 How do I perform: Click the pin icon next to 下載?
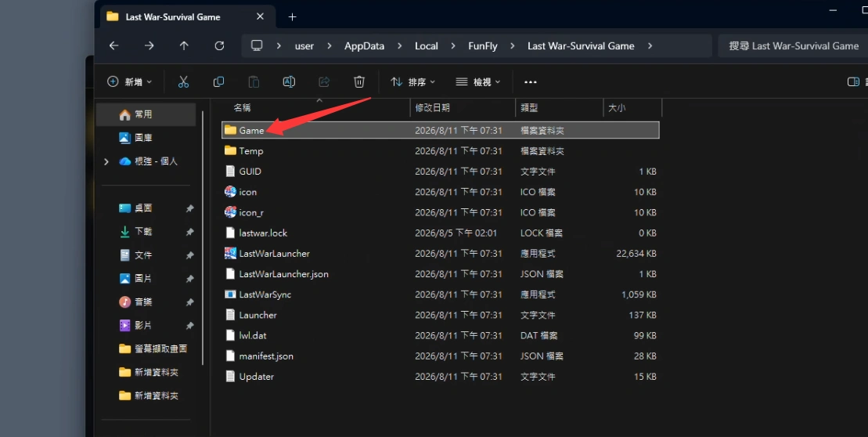(x=189, y=232)
